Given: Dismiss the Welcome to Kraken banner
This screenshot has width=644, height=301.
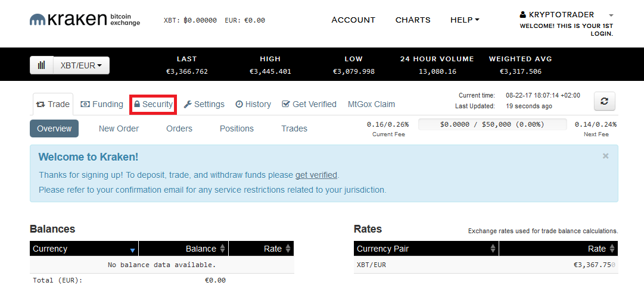Looking at the screenshot, I should (605, 156).
